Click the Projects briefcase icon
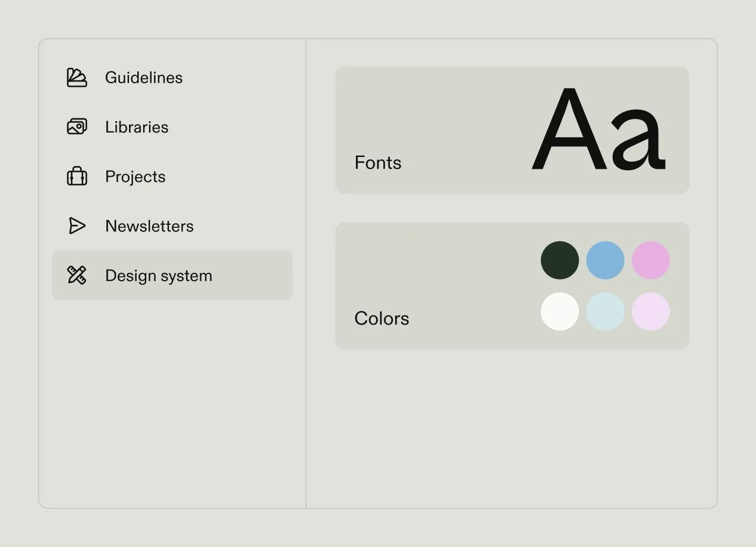Screen dimensions: 756x547 point(77,177)
